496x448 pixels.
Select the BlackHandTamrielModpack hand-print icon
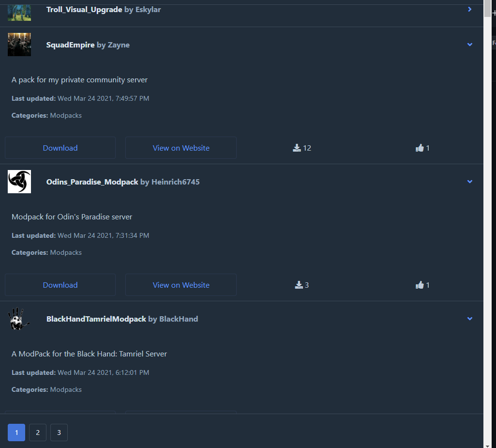pyautogui.click(x=19, y=319)
